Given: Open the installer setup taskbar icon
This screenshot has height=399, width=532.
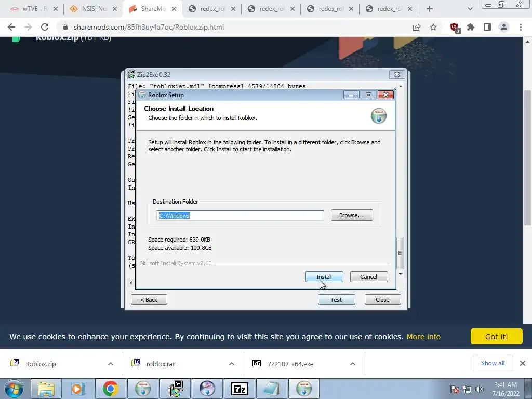Looking at the screenshot, I should coord(175,389).
